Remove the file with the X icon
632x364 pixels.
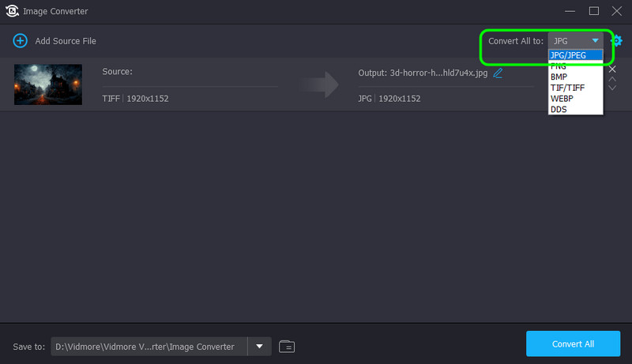click(x=611, y=69)
